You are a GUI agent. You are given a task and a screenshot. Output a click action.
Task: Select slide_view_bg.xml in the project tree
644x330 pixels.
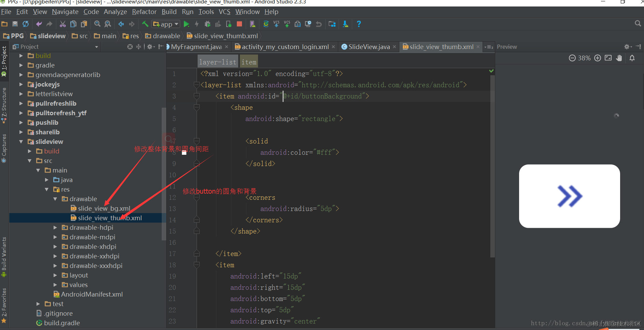click(104, 208)
